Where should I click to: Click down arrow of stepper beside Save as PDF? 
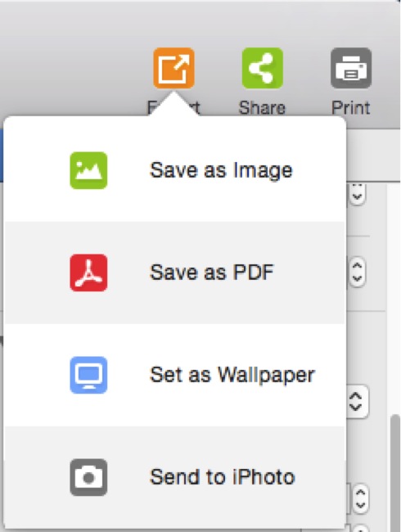357,279
